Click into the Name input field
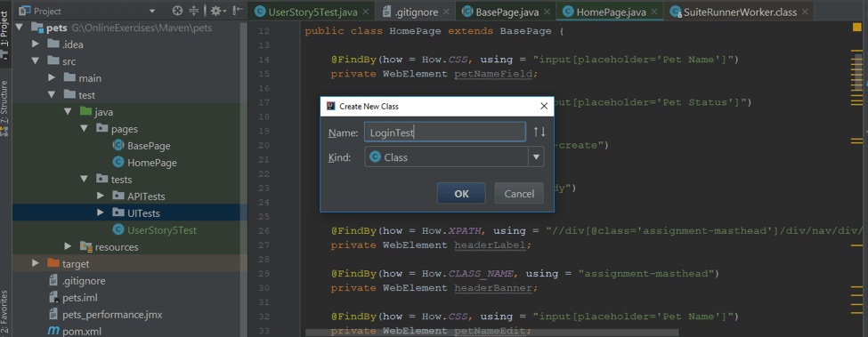The image size is (868, 337). pyautogui.click(x=445, y=132)
